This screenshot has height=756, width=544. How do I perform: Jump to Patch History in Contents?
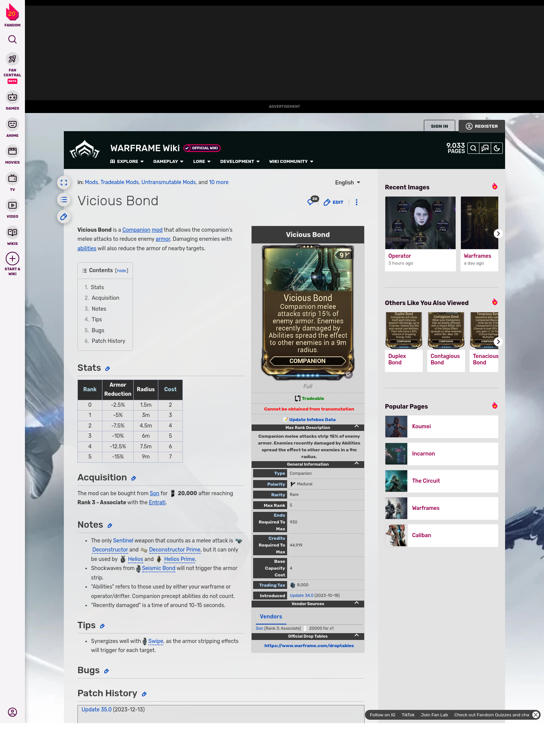tap(108, 341)
